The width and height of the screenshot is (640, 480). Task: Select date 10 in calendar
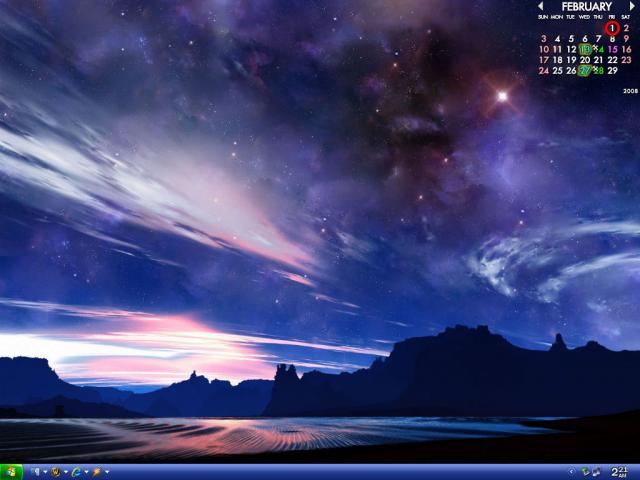click(544, 49)
